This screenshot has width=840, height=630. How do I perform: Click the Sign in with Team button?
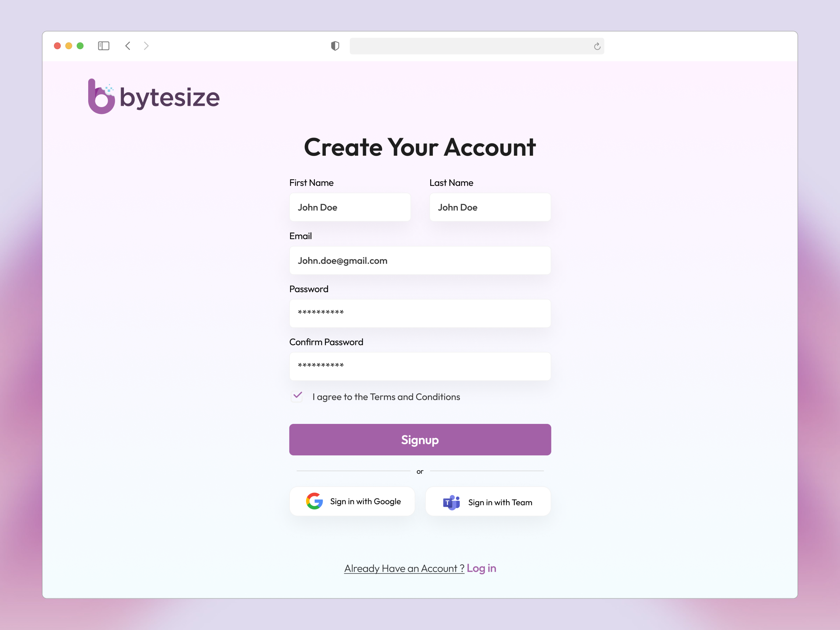click(488, 501)
